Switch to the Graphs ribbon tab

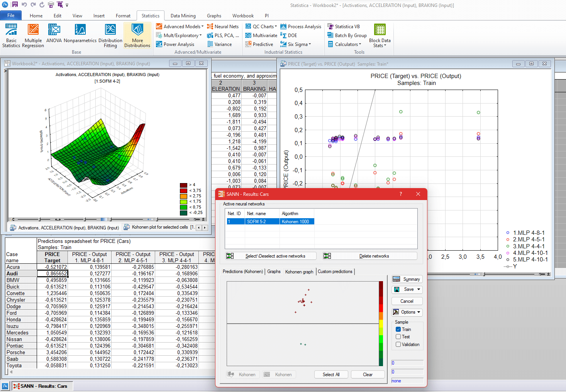click(214, 16)
